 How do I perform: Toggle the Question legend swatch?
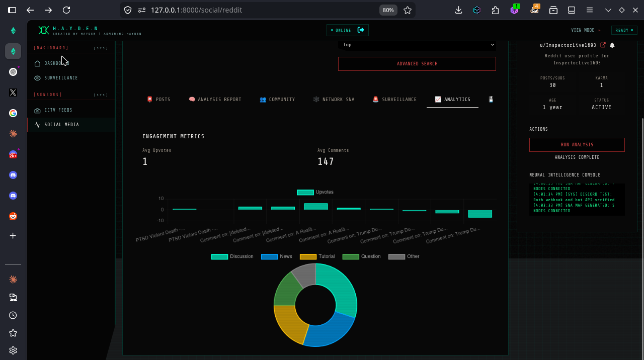351,256
